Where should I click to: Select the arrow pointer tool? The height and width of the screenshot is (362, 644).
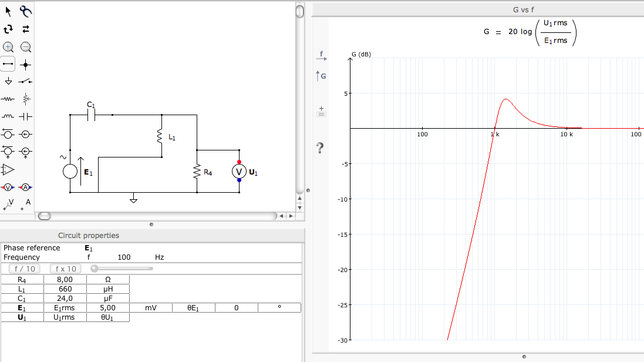pyautogui.click(x=8, y=12)
